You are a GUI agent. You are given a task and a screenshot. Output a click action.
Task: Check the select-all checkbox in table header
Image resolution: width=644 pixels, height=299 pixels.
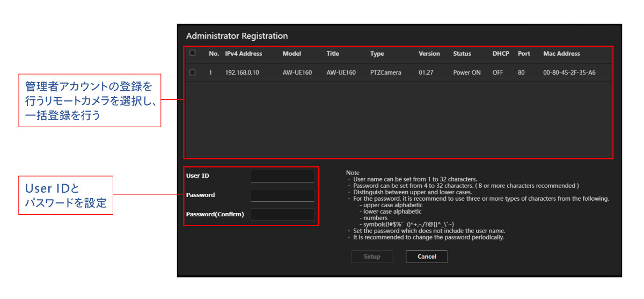193,53
